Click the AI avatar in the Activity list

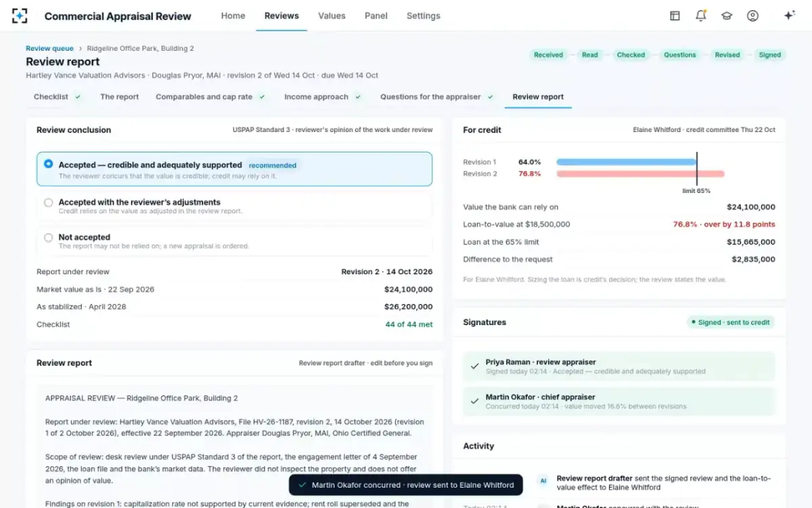click(x=542, y=480)
